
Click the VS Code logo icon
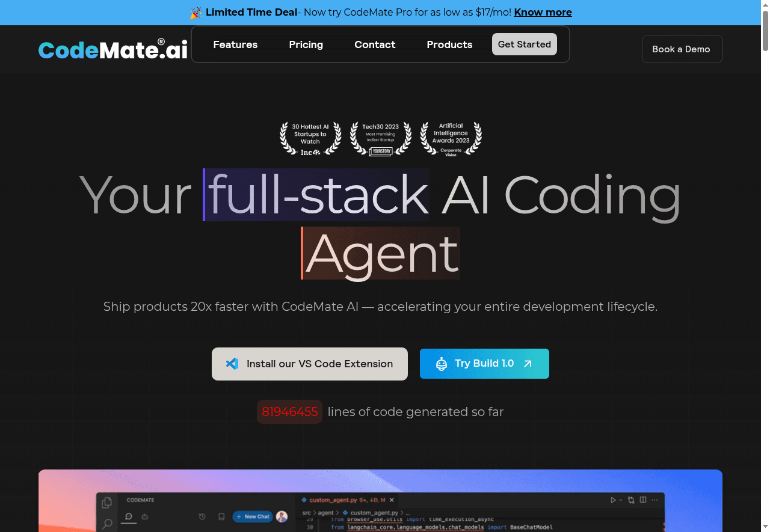[232, 364]
